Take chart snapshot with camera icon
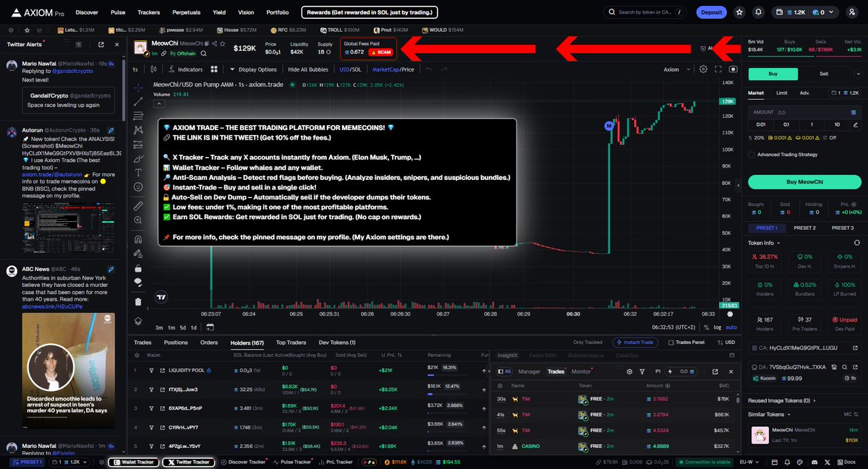Screen dimensions: 868x469 [733, 69]
